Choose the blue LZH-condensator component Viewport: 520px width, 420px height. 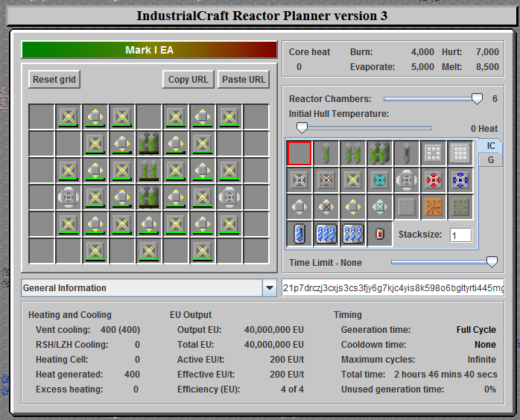tap(460, 180)
